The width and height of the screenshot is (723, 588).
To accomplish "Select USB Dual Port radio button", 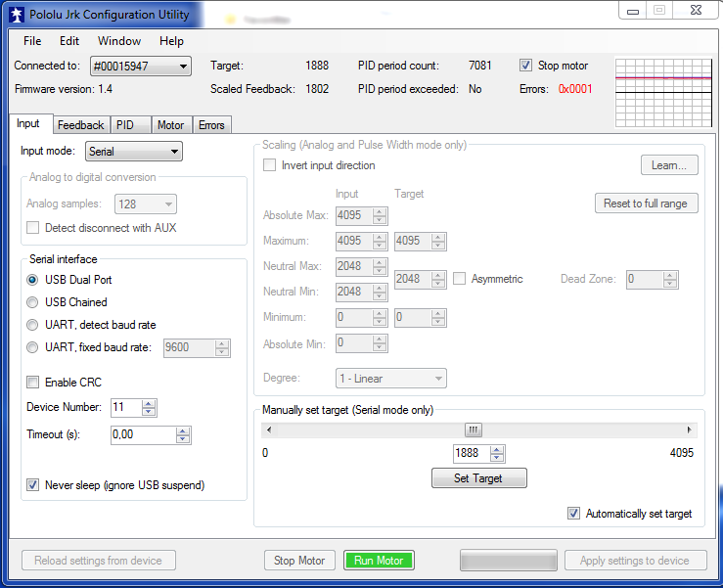I will [x=32, y=280].
